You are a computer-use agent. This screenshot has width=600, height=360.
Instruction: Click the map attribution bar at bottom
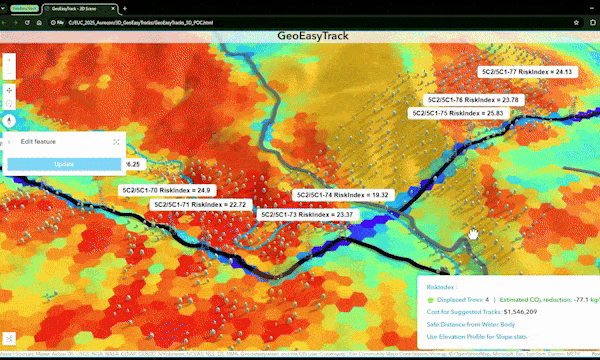click(x=300, y=354)
